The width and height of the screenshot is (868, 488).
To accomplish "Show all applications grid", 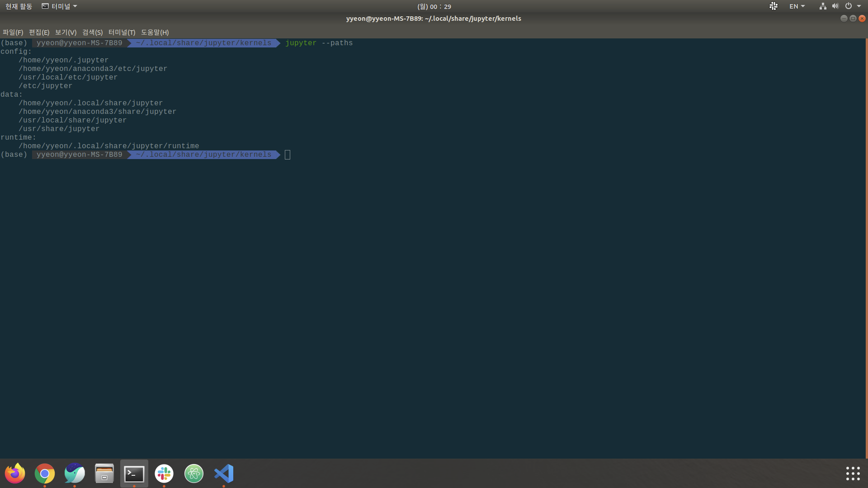I will (x=853, y=474).
